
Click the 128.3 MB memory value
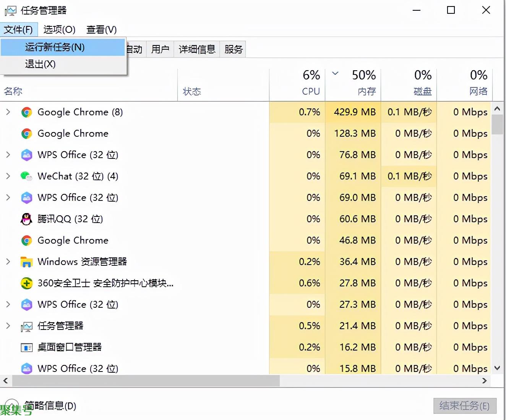point(355,134)
